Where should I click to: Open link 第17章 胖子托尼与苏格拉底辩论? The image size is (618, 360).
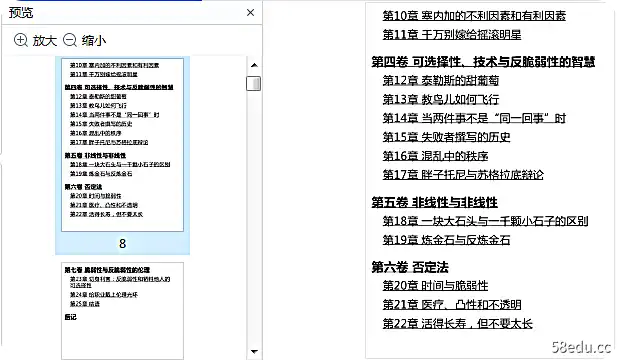pyautogui.click(x=463, y=175)
